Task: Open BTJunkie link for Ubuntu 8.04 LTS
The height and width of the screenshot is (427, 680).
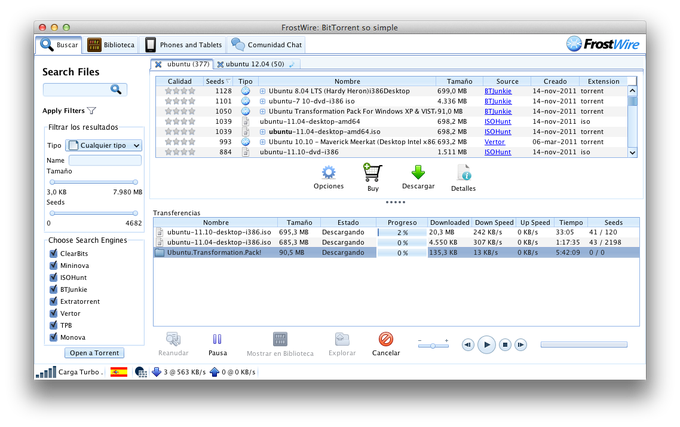Action: click(x=498, y=91)
